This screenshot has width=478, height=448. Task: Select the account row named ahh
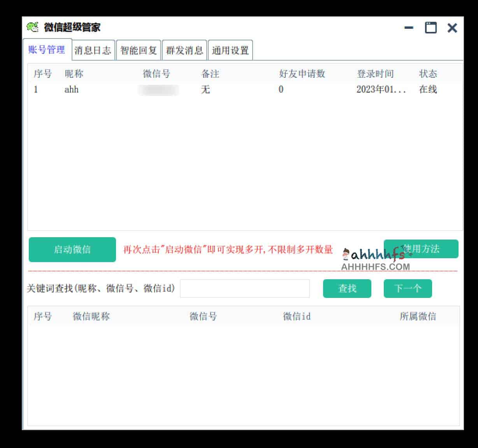[x=72, y=89]
